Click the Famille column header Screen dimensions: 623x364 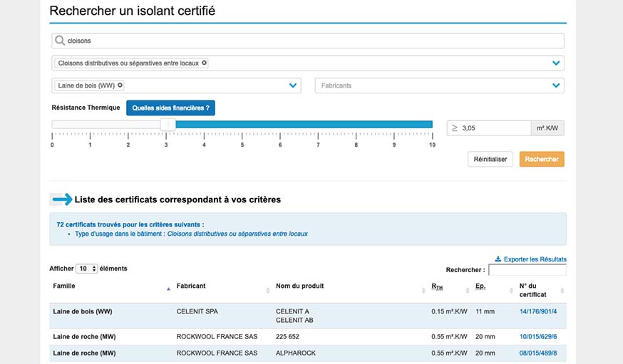64,286
